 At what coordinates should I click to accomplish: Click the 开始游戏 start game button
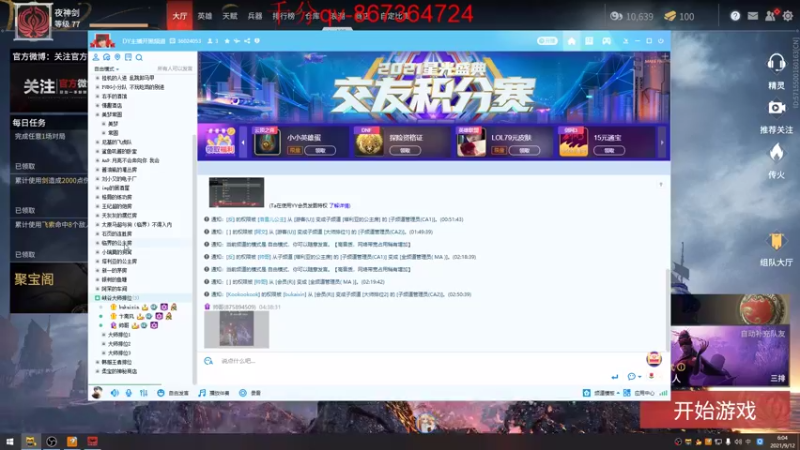(x=715, y=411)
